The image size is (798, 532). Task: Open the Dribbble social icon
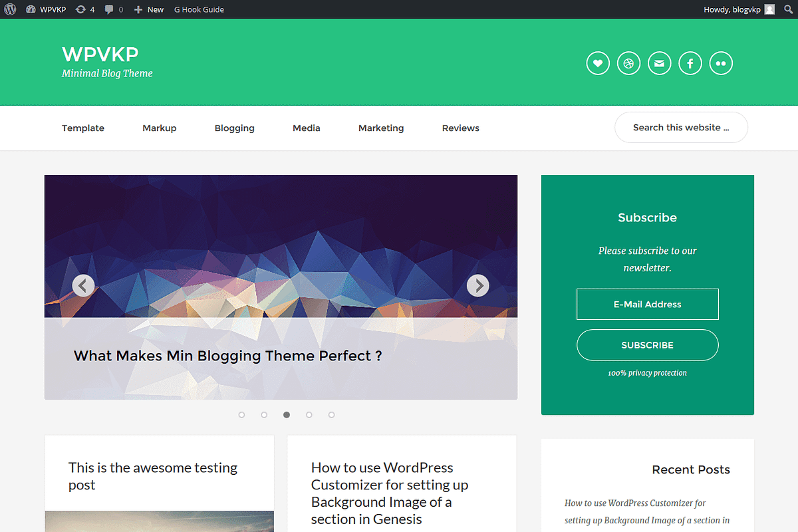point(628,63)
